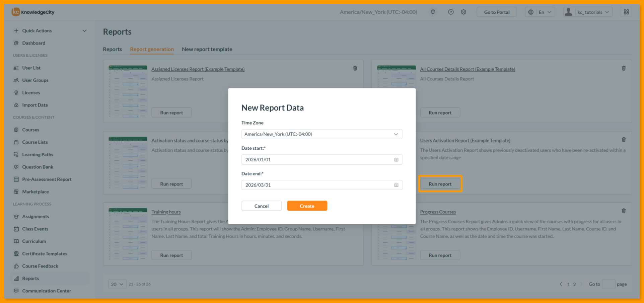The image size is (644, 303).
Task: Open the En language dropdown
Action: click(x=540, y=12)
